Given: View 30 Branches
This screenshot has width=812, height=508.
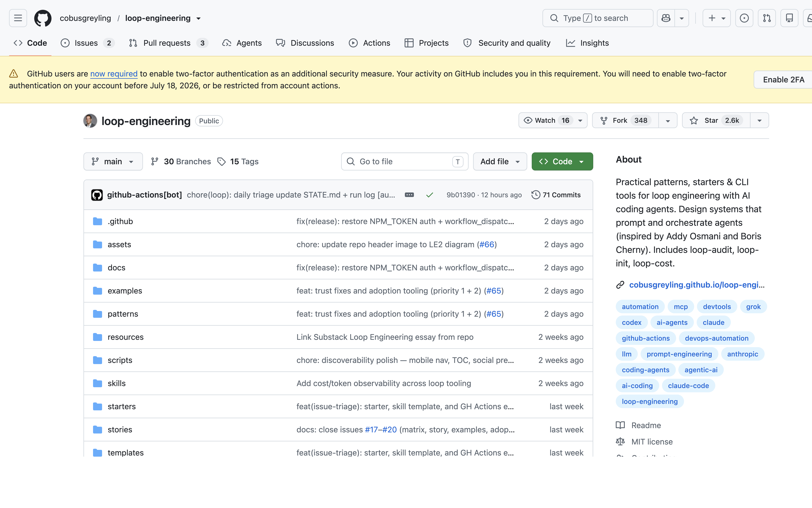Looking at the screenshot, I should [181, 162].
